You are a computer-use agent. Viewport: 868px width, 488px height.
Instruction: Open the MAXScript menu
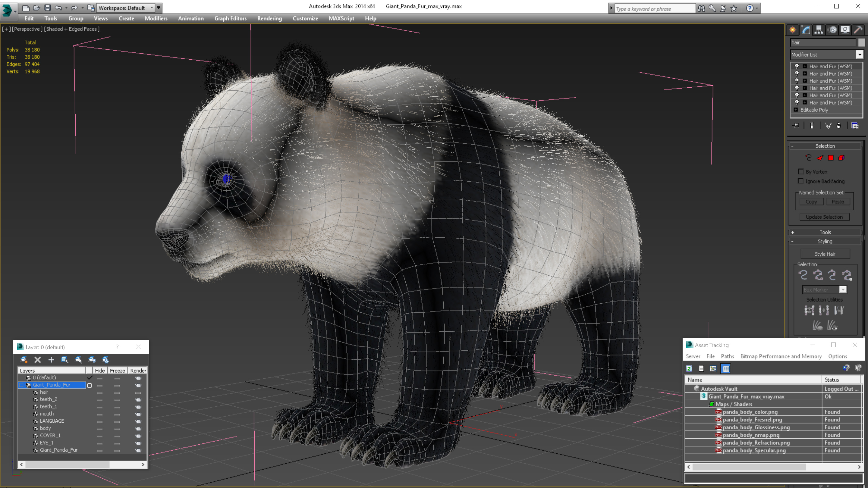point(341,18)
